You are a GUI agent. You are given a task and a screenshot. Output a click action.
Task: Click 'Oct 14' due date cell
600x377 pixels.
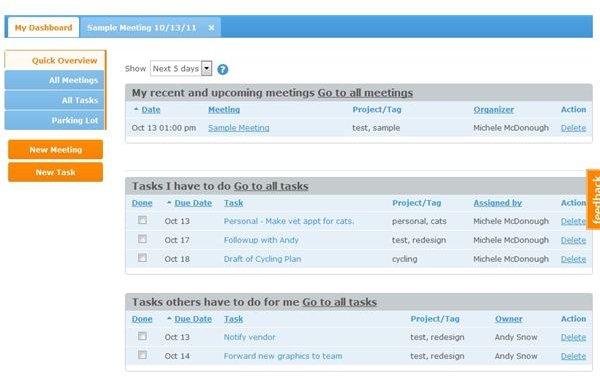[177, 356]
